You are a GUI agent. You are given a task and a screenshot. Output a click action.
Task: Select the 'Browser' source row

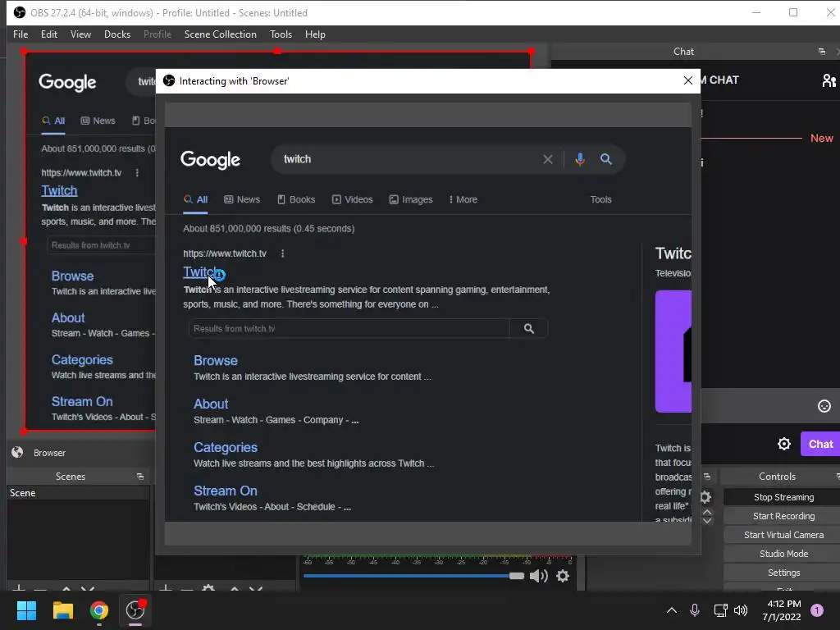pyautogui.click(x=80, y=453)
